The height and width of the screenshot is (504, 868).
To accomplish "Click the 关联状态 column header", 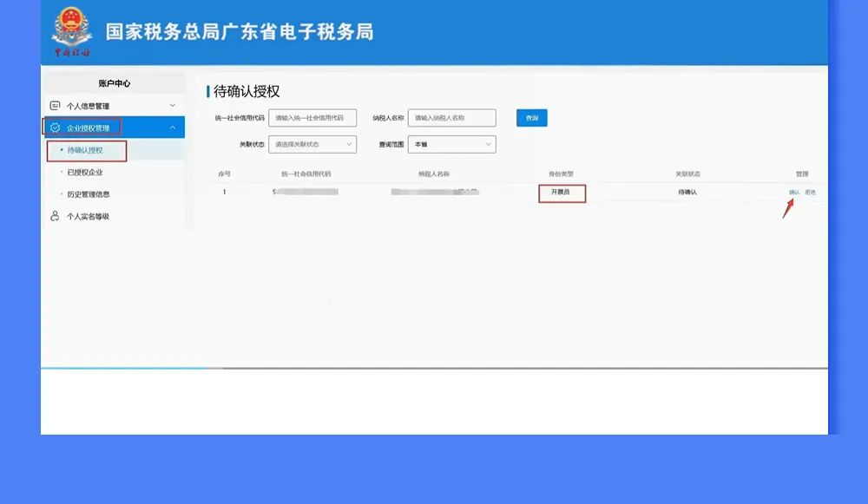I will tap(687, 173).
